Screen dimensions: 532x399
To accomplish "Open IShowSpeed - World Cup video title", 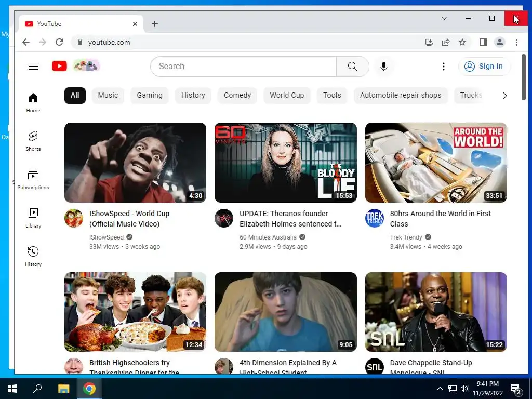I will click(129, 219).
